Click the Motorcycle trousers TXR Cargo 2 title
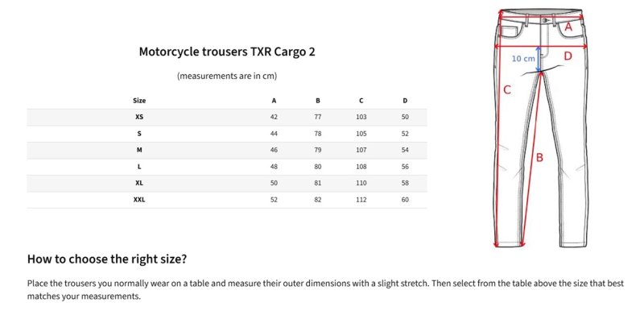 click(227, 52)
